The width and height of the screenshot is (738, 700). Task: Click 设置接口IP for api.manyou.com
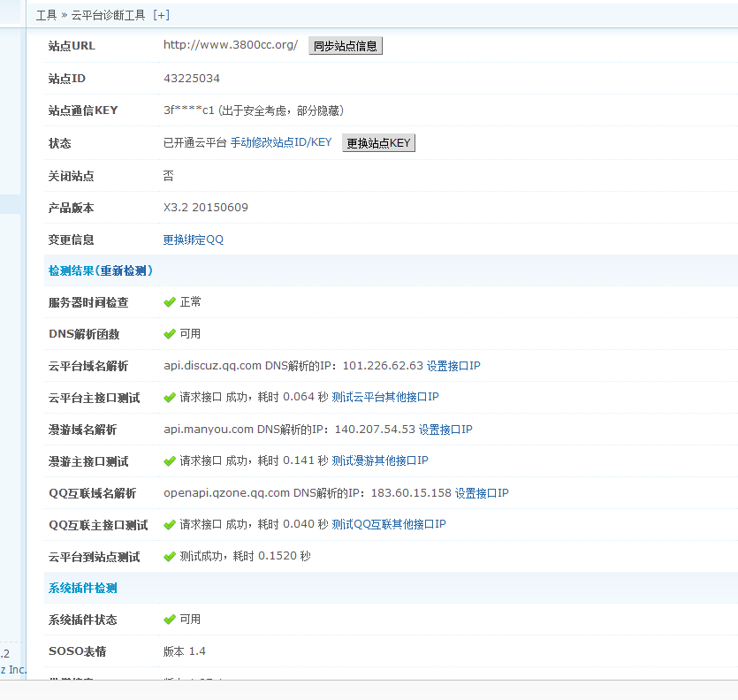(445, 430)
